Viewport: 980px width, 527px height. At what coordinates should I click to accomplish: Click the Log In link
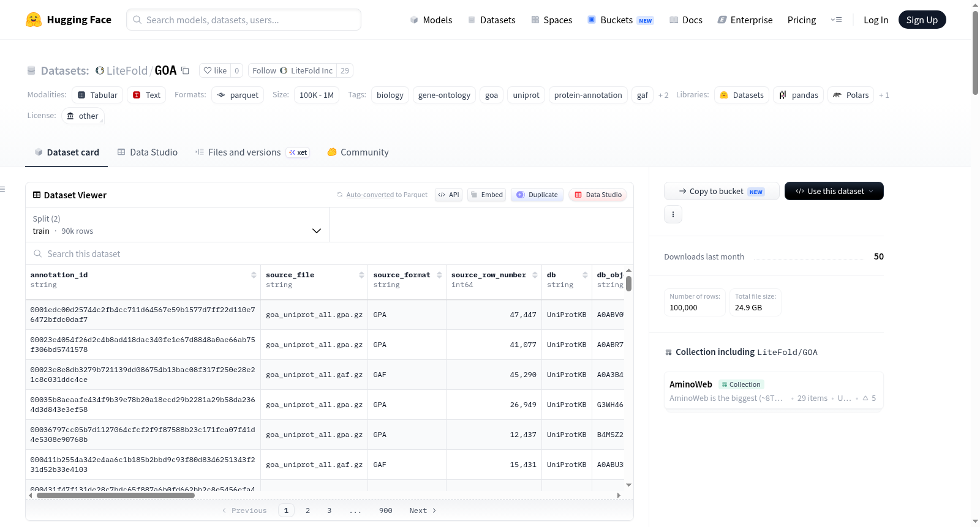876,20
